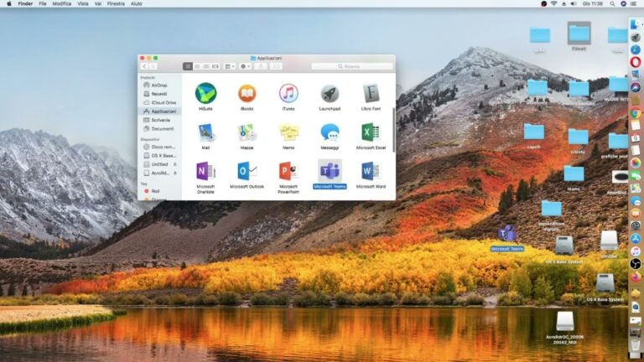The height and width of the screenshot is (362, 644).
Task: Open the OBS icon in the Dock
Action: point(636,263)
